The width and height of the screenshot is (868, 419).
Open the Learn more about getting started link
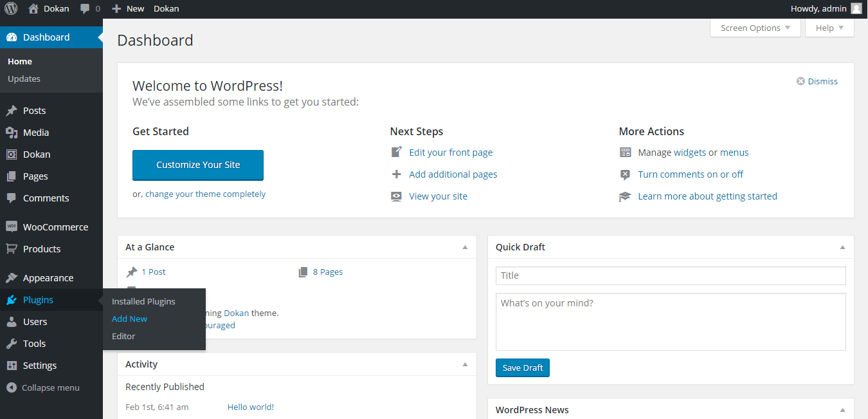[x=707, y=196]
